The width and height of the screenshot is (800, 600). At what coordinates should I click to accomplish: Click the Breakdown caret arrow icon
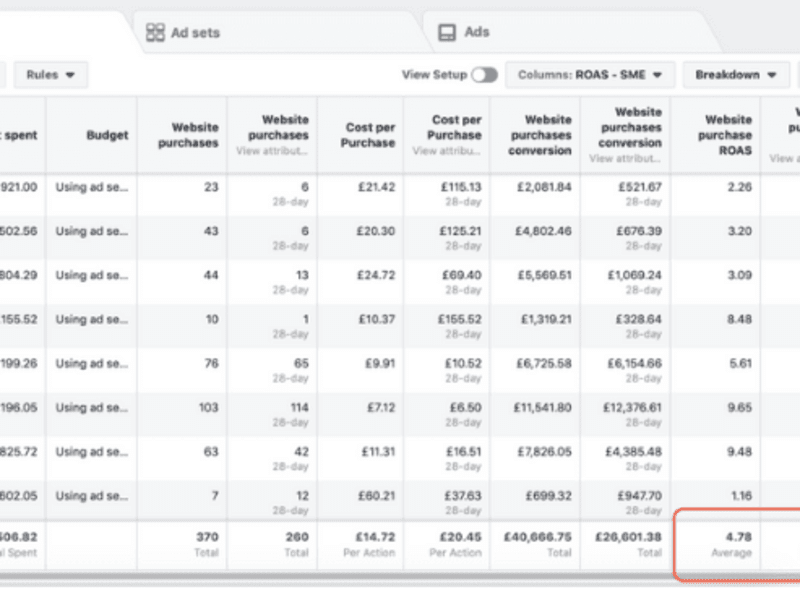[772, 75]
